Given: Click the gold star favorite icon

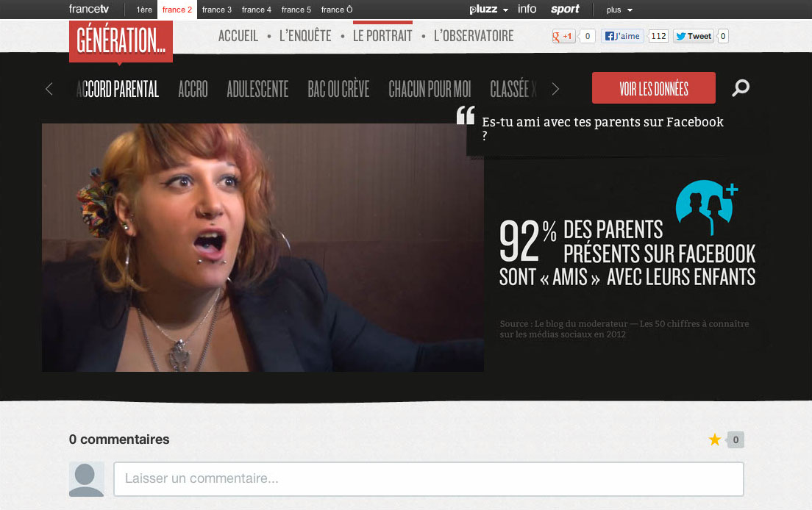Looking at the screenshot, I should point(715,439).
